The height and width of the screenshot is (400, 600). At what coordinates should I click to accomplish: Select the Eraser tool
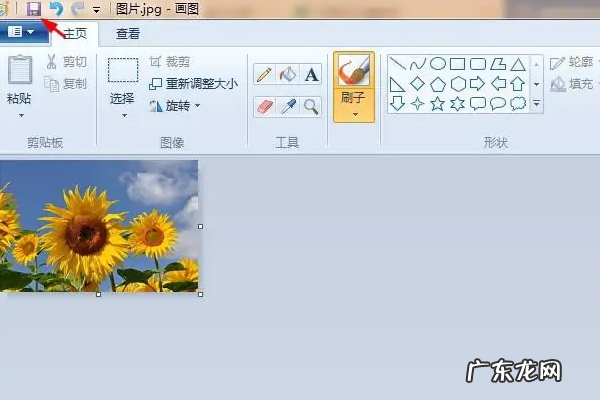click(x=264, y=106)
